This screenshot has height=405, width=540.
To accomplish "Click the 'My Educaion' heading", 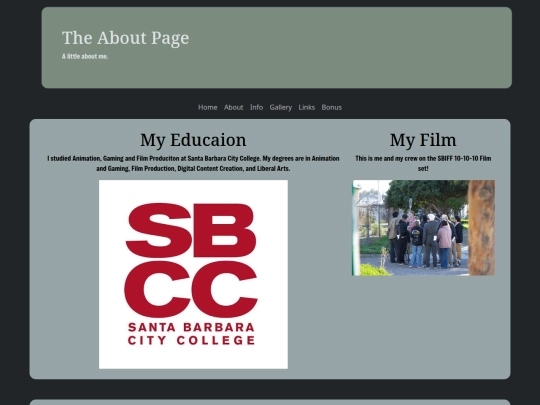I will click(x=193, y=140).
